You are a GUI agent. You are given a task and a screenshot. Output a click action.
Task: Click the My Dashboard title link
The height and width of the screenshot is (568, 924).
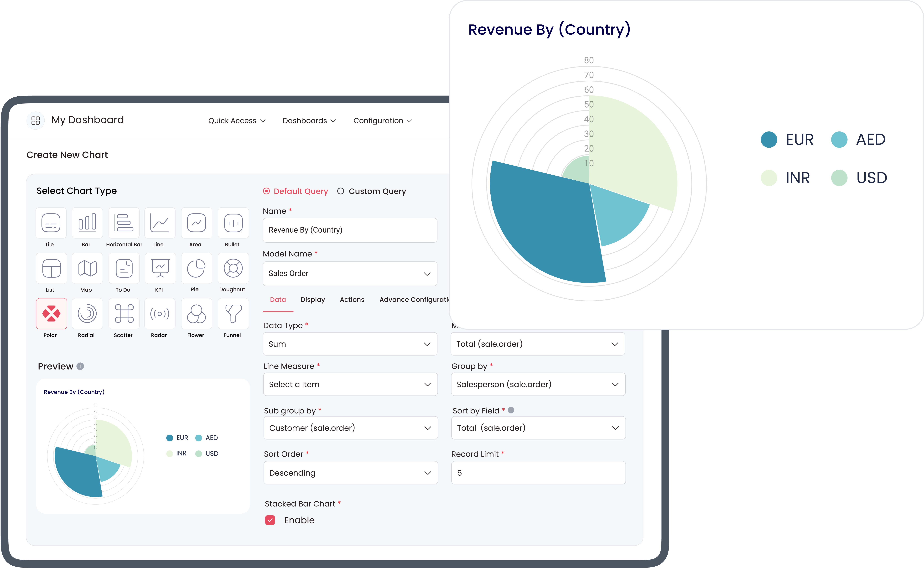click(88, 120)
